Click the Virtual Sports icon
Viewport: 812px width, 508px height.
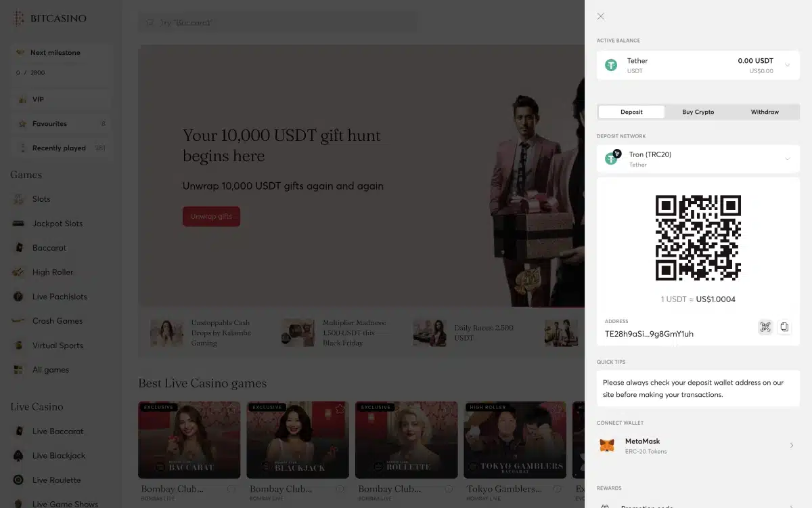[x=19, y=345]
